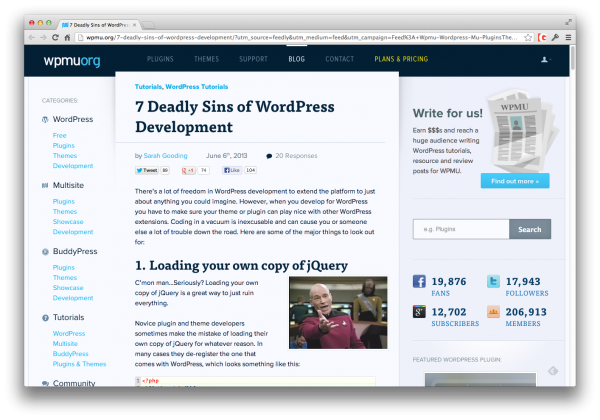Click the Tweet share button
The height and width of the screenshot is (420, 600).
[147, 170]
